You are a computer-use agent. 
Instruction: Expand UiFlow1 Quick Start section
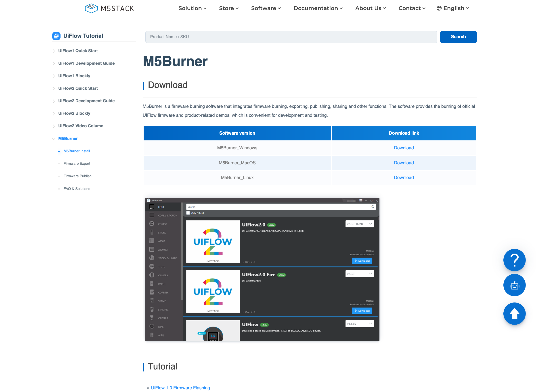click(x=78, y=51)
